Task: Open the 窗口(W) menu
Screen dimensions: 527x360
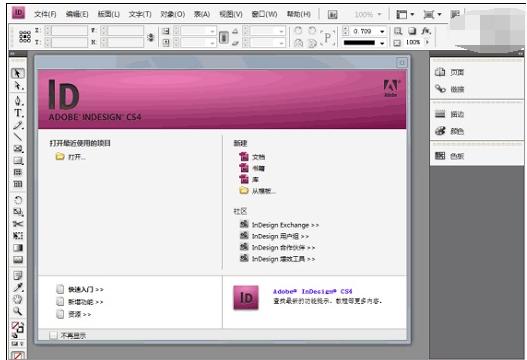Action: (265, 14)
